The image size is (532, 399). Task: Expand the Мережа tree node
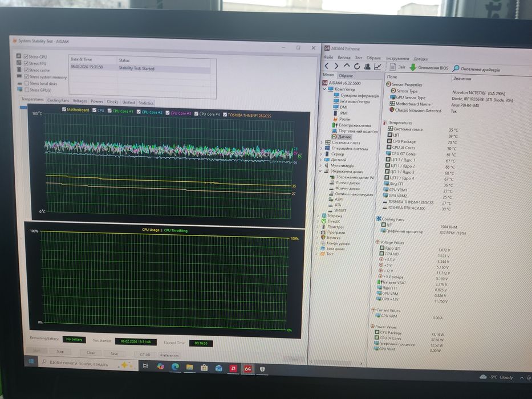pos(318,215)
